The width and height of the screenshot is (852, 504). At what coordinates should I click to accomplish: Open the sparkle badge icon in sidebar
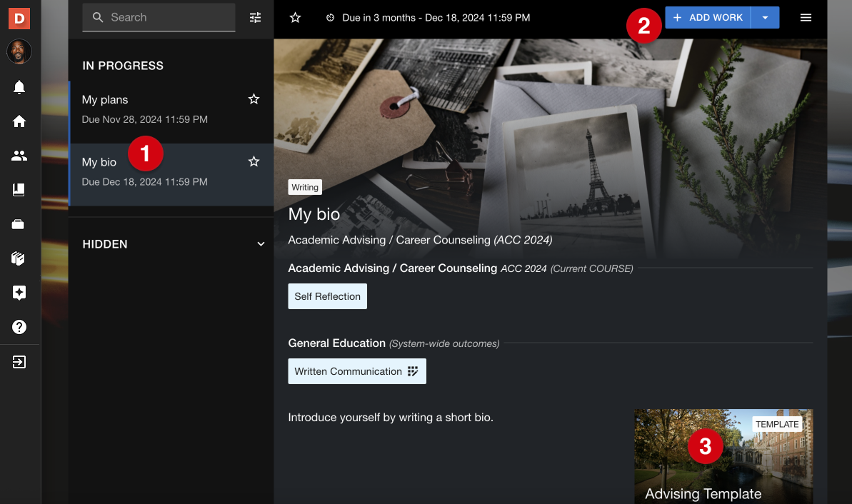pos(19,293)
